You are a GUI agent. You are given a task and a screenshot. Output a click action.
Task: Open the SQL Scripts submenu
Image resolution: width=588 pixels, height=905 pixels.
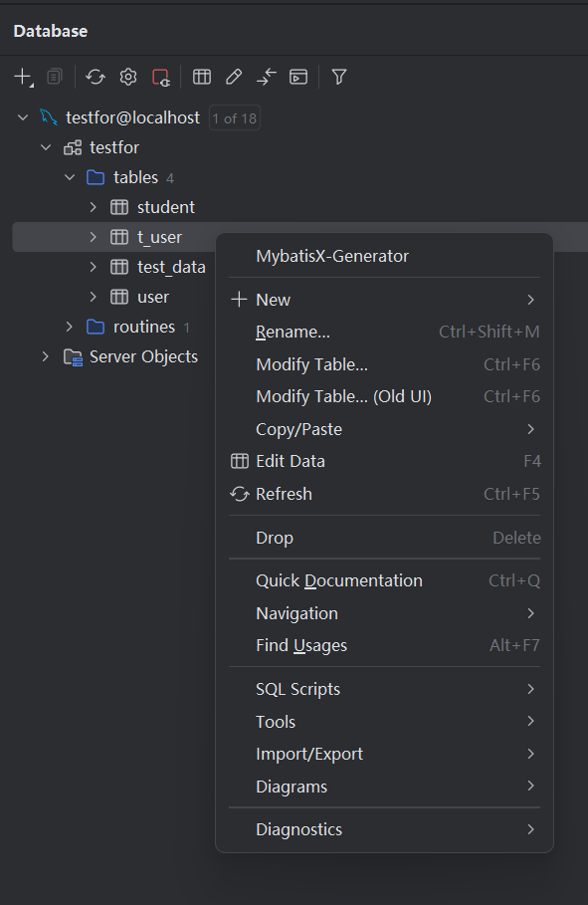(x=384, y=689)
